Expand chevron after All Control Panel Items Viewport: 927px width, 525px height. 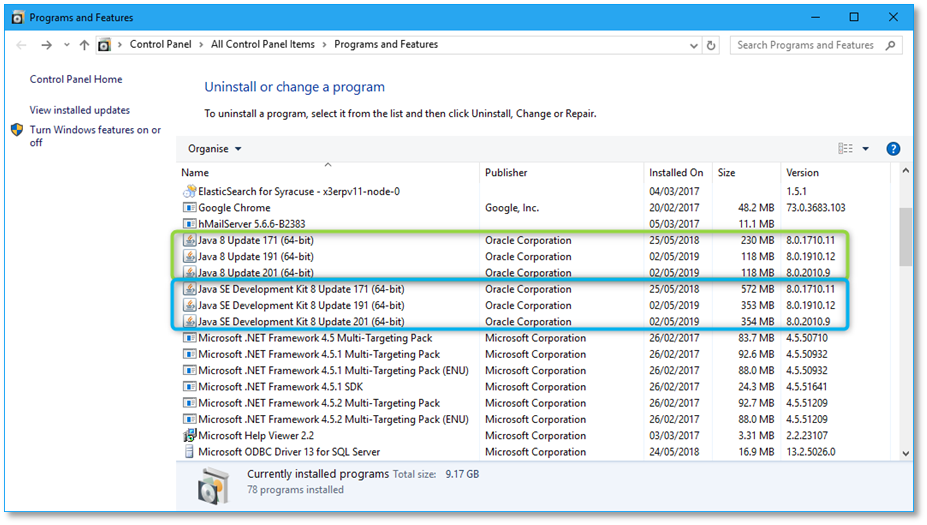(x=324, y=45)
